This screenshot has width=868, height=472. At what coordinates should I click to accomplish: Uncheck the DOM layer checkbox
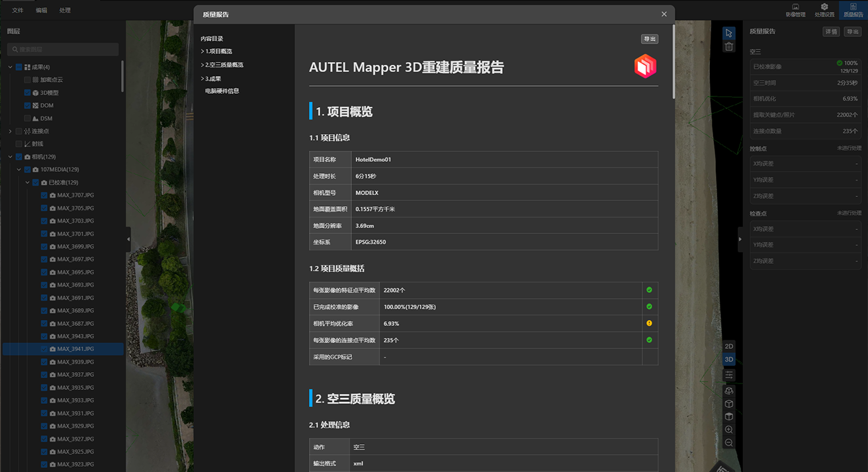coord(27,106)
